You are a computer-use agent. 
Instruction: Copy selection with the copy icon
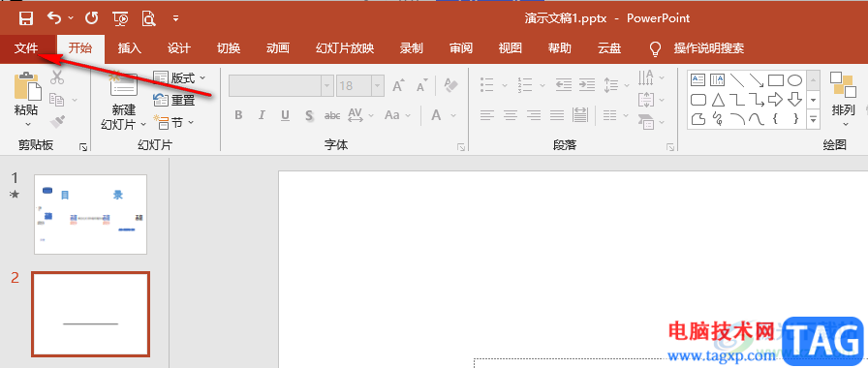[56, 100]
